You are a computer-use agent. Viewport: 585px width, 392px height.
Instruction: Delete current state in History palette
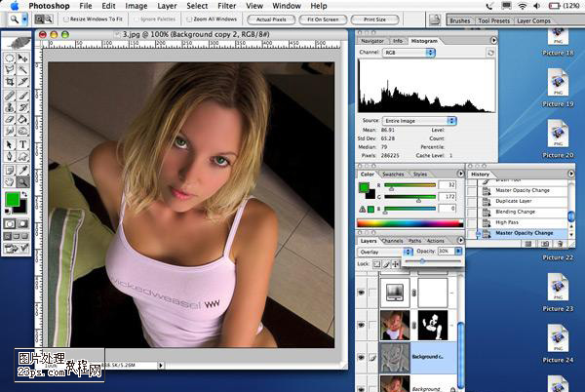pos(560,244)
